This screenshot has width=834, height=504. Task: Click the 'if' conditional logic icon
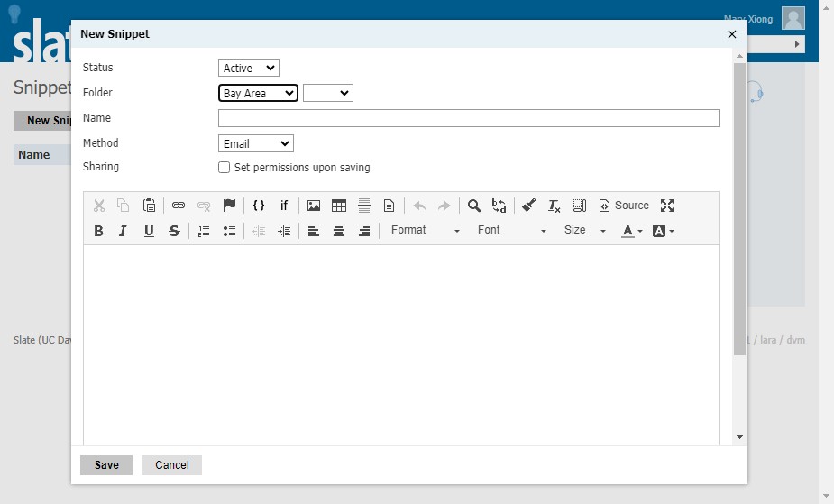tap(284, 206)
